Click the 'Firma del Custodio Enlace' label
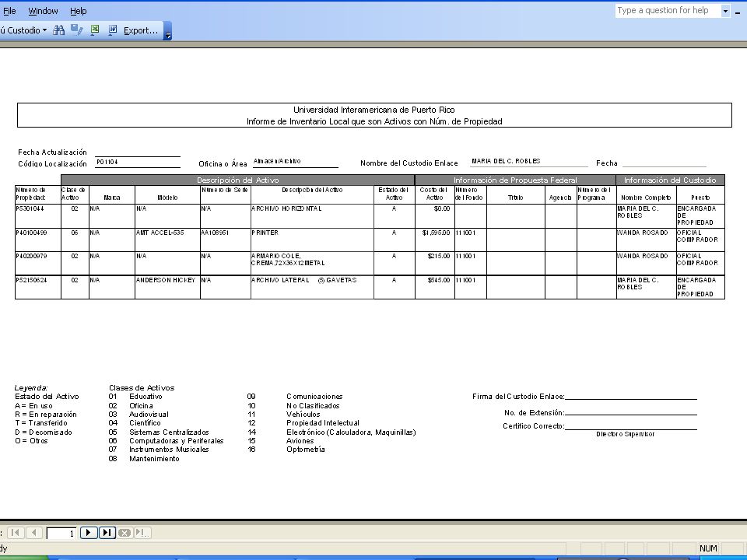This screenshot has width=747, height=560. [518, 396]
